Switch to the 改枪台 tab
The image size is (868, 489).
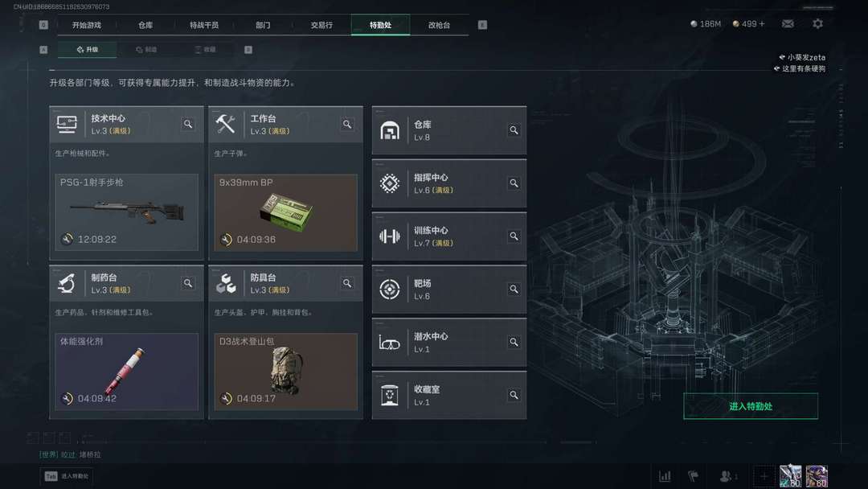[439, 25]
